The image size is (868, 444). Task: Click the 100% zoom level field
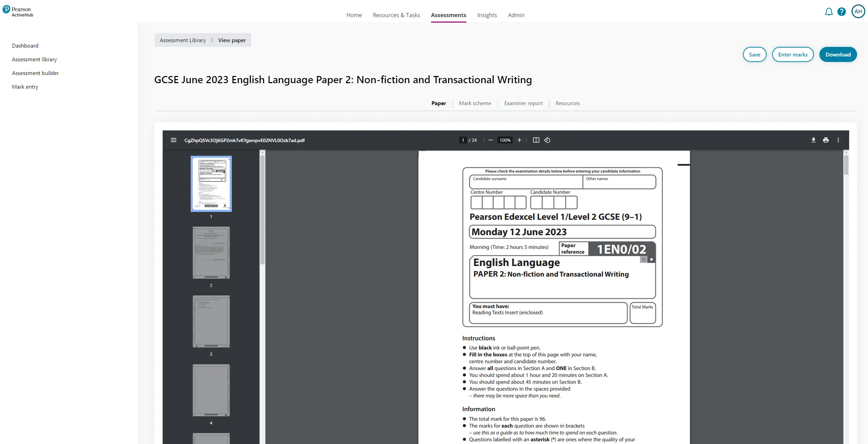pyautogui.click(x=505, y=140)
